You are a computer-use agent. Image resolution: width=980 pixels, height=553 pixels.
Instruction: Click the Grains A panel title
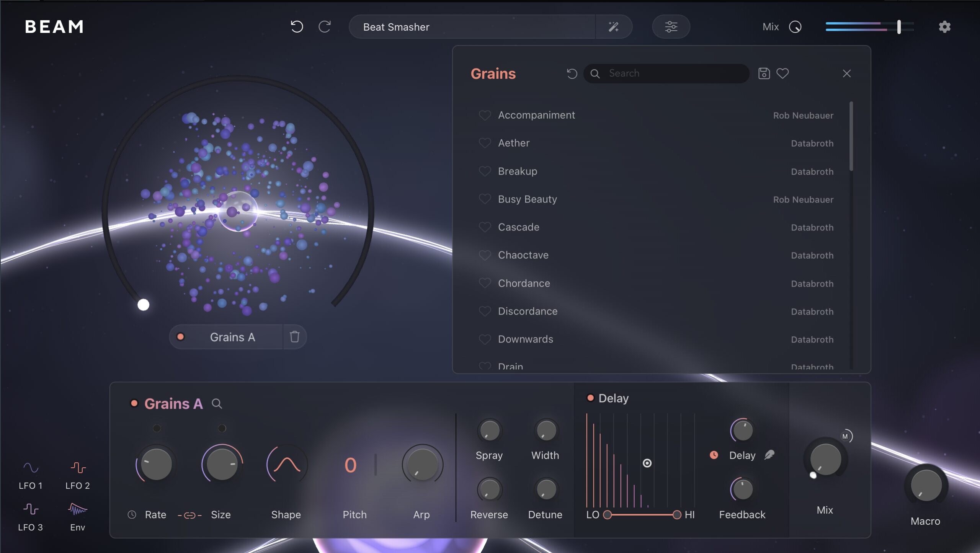click(x=173, y=404)
